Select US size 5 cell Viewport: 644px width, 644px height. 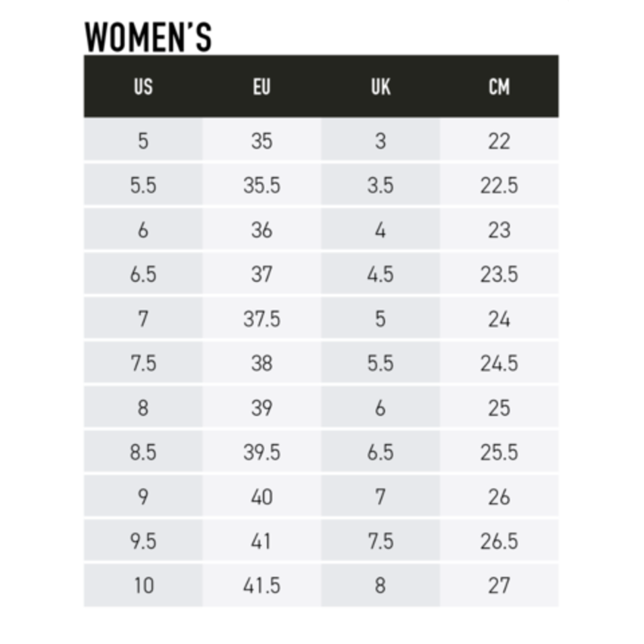143,140
